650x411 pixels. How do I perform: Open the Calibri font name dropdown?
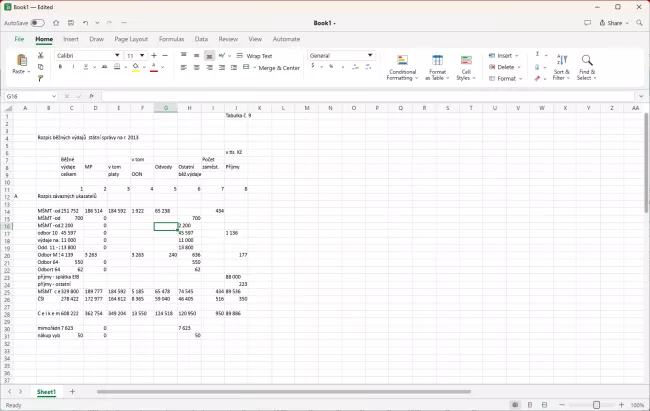coord(117,56)
